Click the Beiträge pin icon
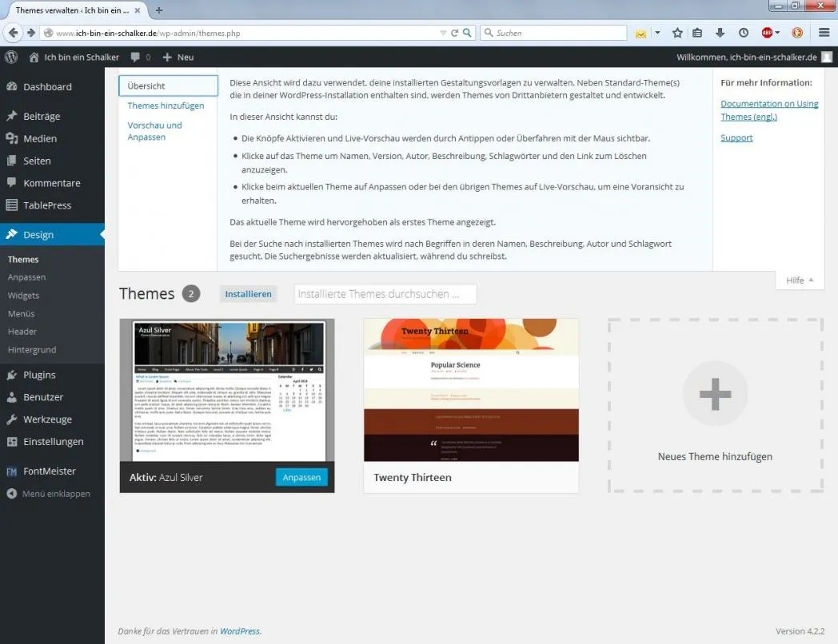This screenshot has height=644, width=838. click(12, 116)
